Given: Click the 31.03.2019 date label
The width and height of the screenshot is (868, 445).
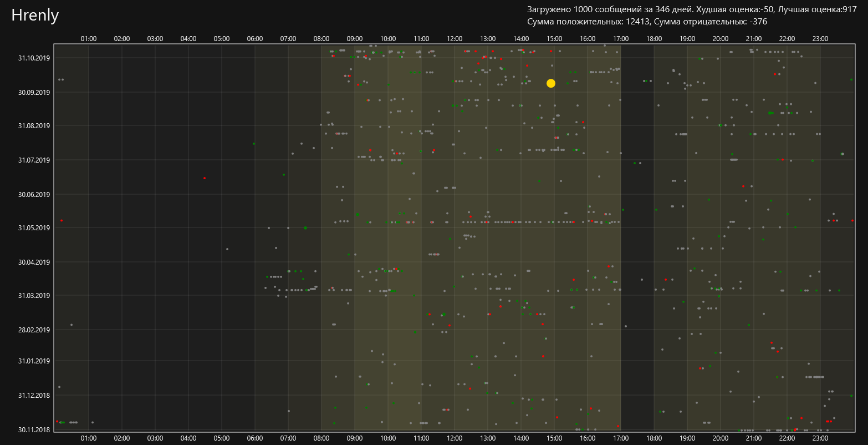Looking at the screenshot, I should [34, 296].
